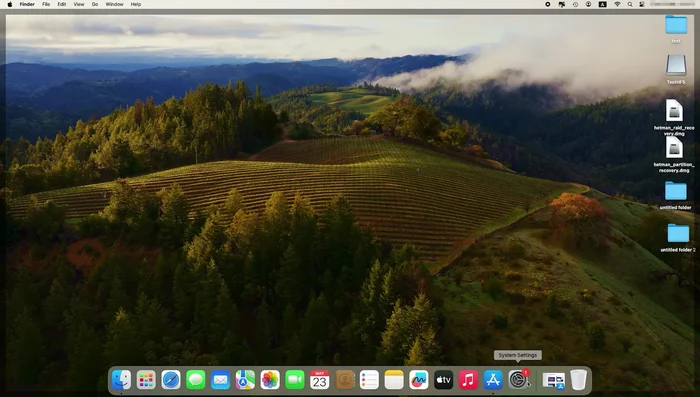Image resolution: width=700 pixels, height=397 pixels.
Task: Select hetman_partition_recovery.dmg file
Action: (x=674, y=147)
